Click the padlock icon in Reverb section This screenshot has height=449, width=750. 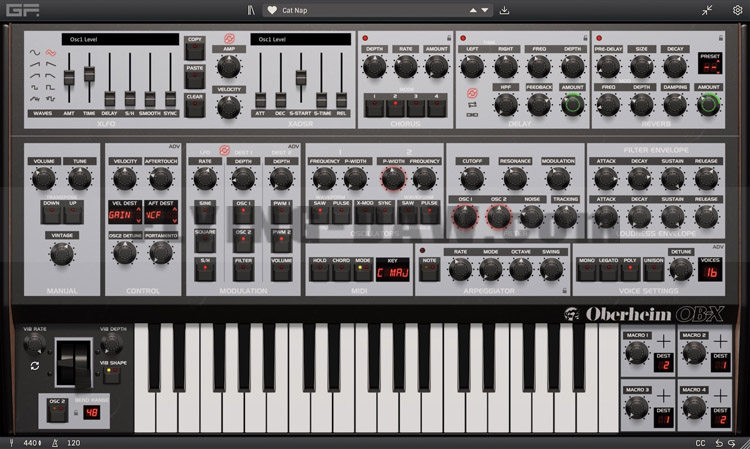(x=721, y=38)
